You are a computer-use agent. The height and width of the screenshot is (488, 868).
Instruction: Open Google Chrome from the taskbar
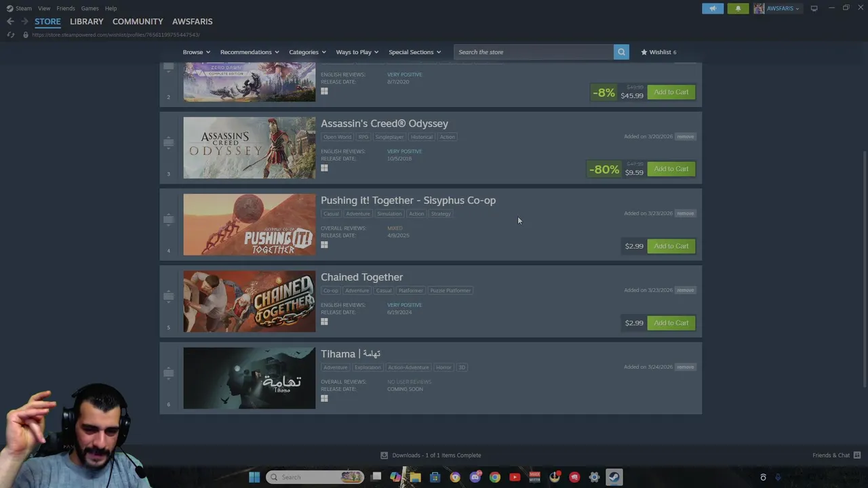(495, 477)
